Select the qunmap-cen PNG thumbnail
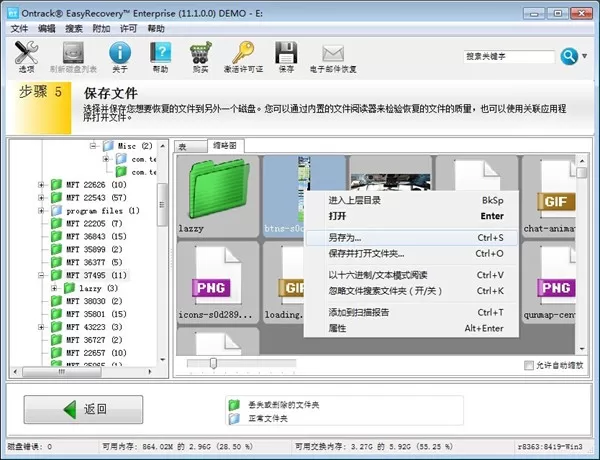This screenshot has height=460, width=600. pos(549,282)
